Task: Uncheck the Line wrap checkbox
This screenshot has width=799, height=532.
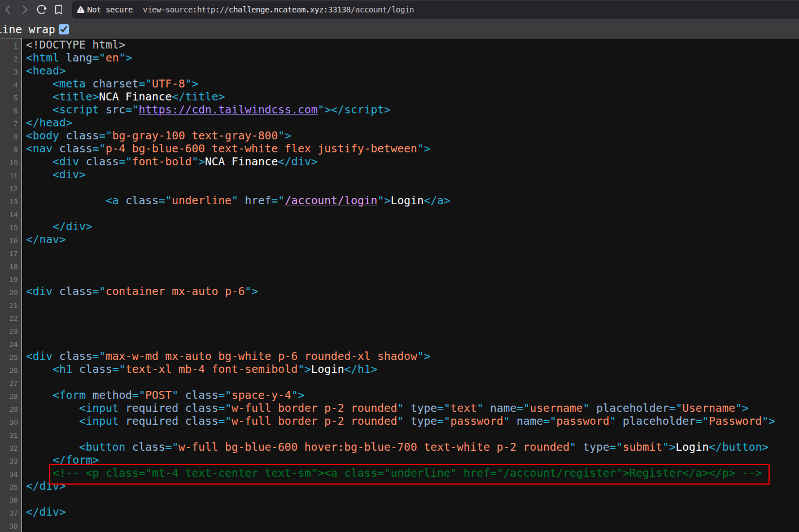Action: click(x=64, y=29)
